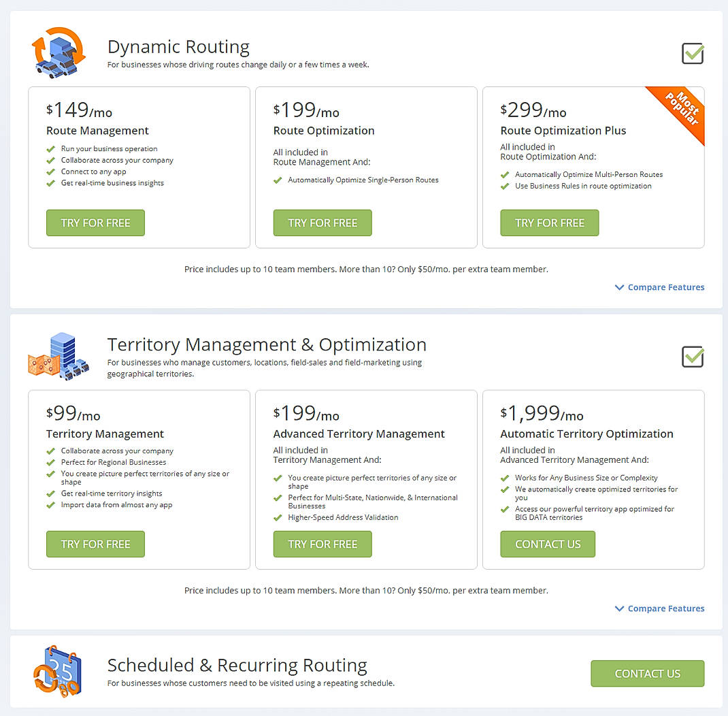The height and width of the screenshot is (716, 728).
Task: Click checkmark beside Automatically Optimize Multi-Person Routes
Action: [x=505, y=174]
